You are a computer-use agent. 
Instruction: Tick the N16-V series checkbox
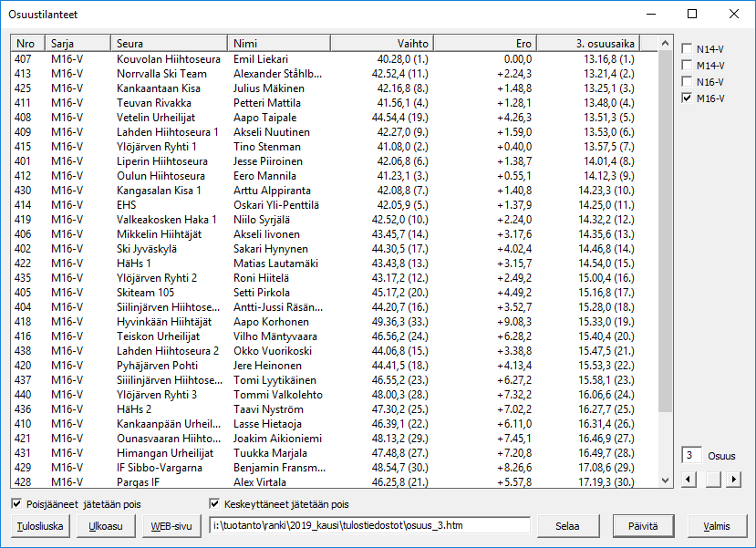point(688,82)
